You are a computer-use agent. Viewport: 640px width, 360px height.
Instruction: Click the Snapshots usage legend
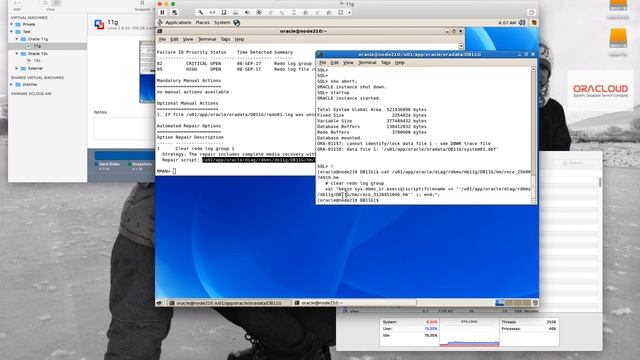coord(140,166)
